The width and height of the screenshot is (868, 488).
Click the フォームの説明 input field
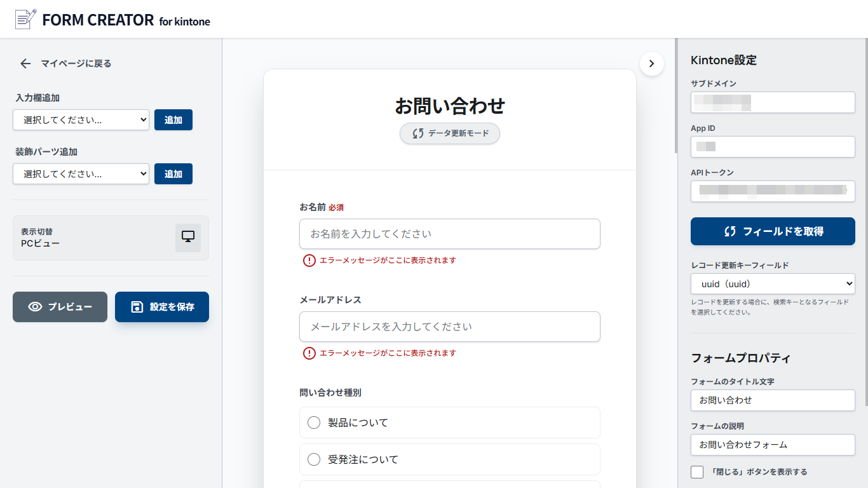pos(773,445)
